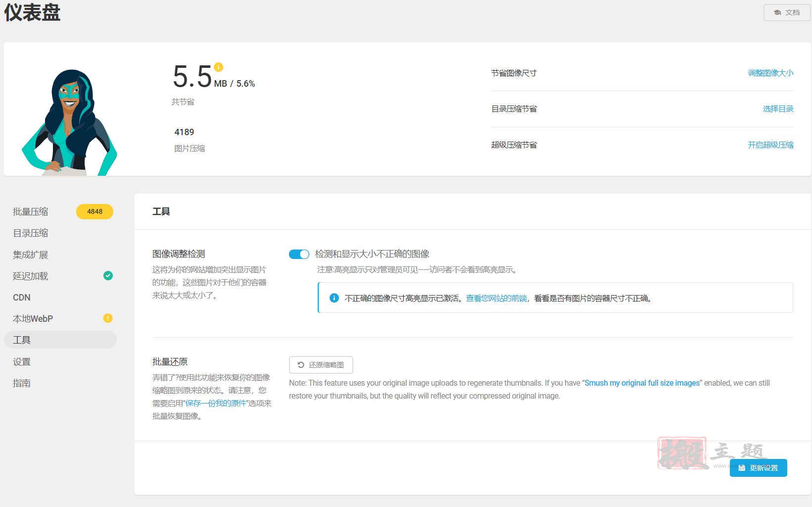Click the 目录压缩节省 label

coord(514,108)
